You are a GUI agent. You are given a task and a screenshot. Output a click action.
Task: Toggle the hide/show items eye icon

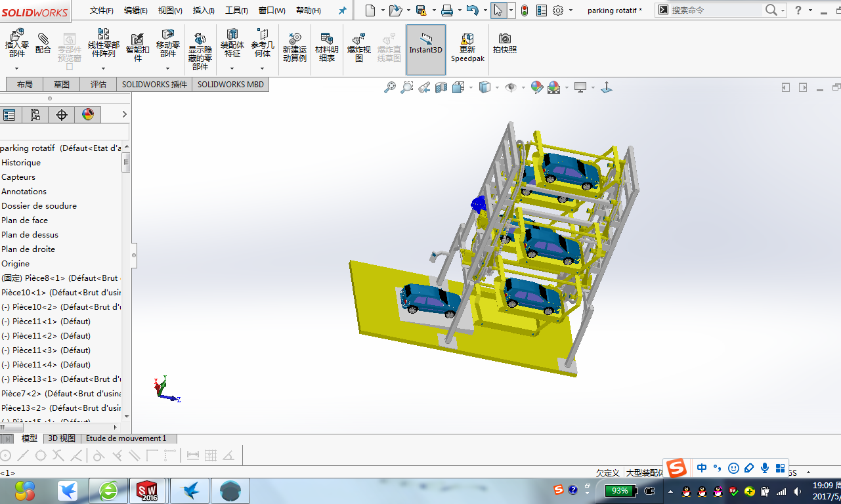click(511, 87)
